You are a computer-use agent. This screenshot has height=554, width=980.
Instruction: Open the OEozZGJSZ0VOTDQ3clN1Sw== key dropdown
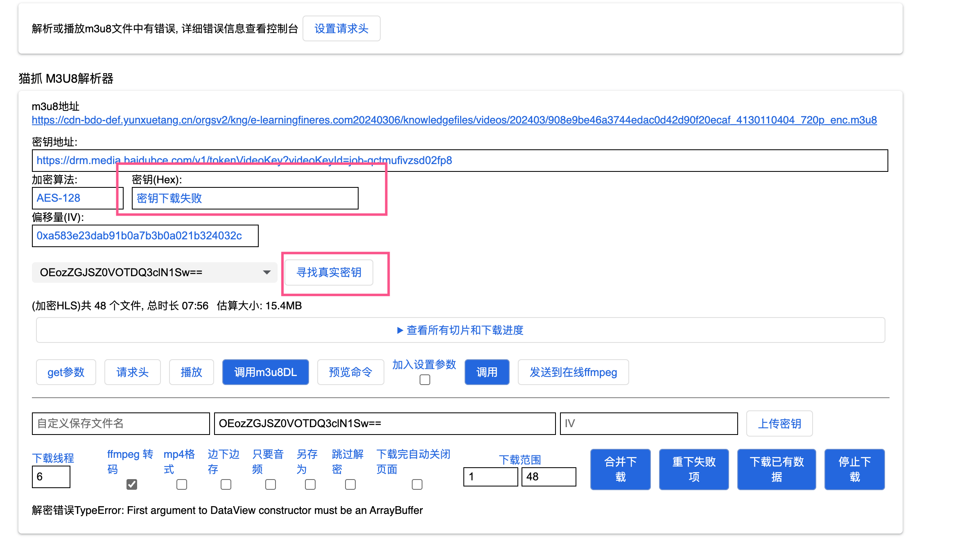click(154, 272)
